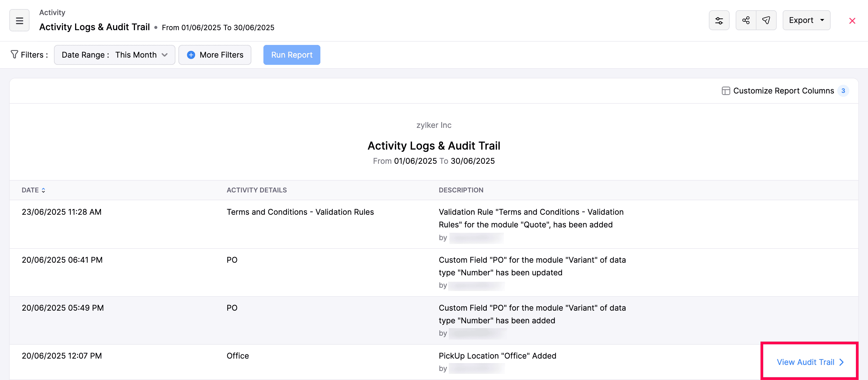
Task: Select the Terms and Conditions activity row
Action: pos(300,212)
